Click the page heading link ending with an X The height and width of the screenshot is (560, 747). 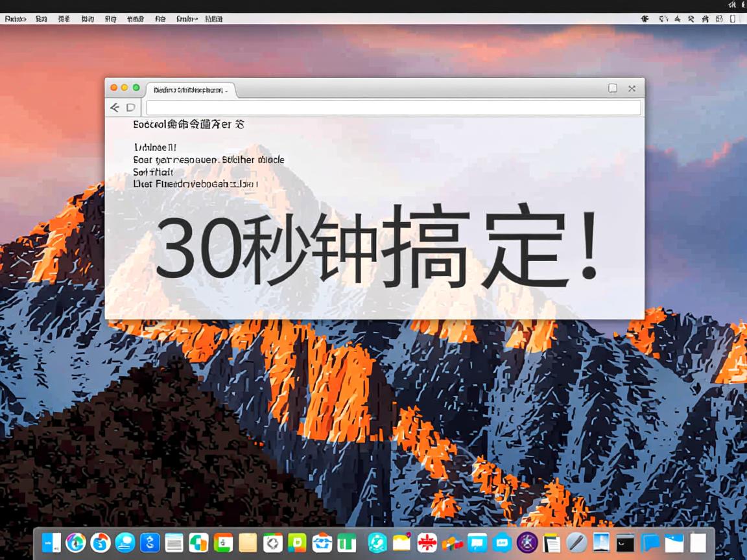click(188, 124)
